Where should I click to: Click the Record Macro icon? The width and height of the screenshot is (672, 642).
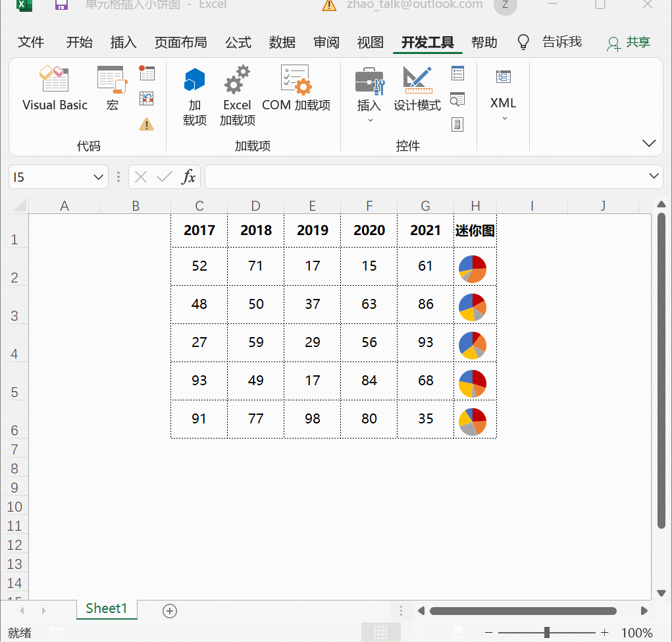147,73
